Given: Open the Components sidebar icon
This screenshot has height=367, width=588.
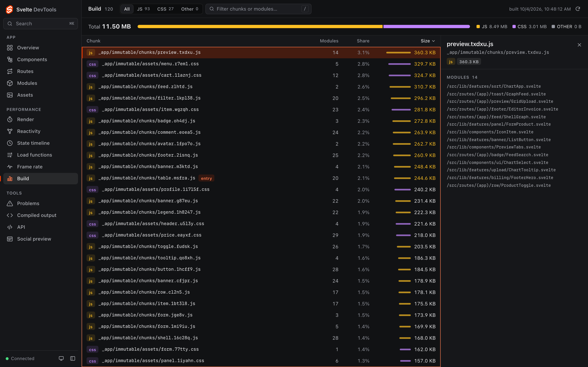Looking at the screenshot, I should click(10, 60).
